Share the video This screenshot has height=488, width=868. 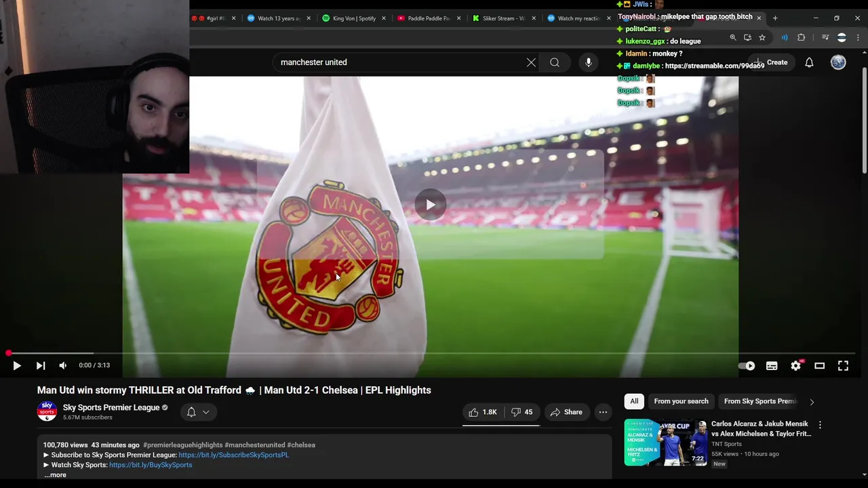pos(566,412)
